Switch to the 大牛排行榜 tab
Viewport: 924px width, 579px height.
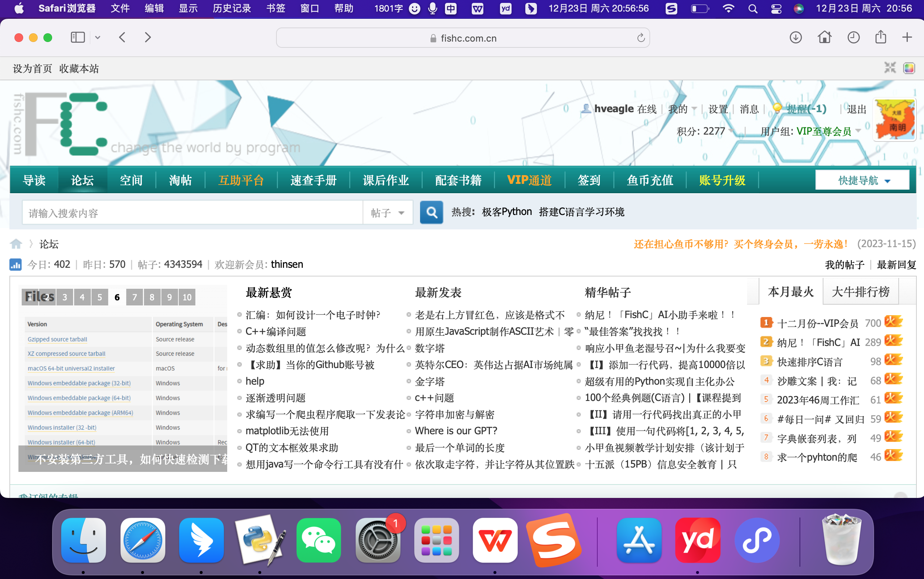860,292
